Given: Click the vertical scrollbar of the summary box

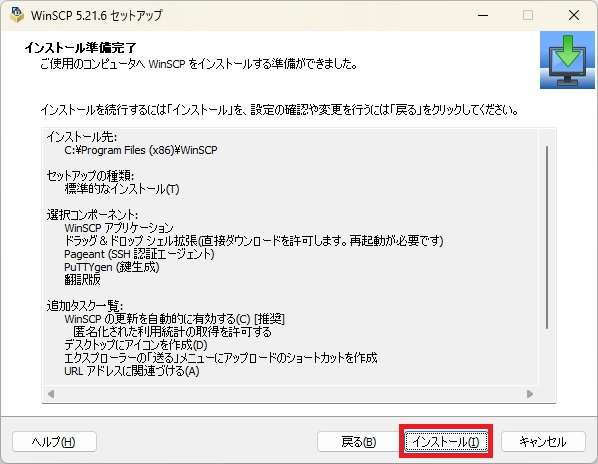Looking at the screenshot, I should [x=547, y=237].
